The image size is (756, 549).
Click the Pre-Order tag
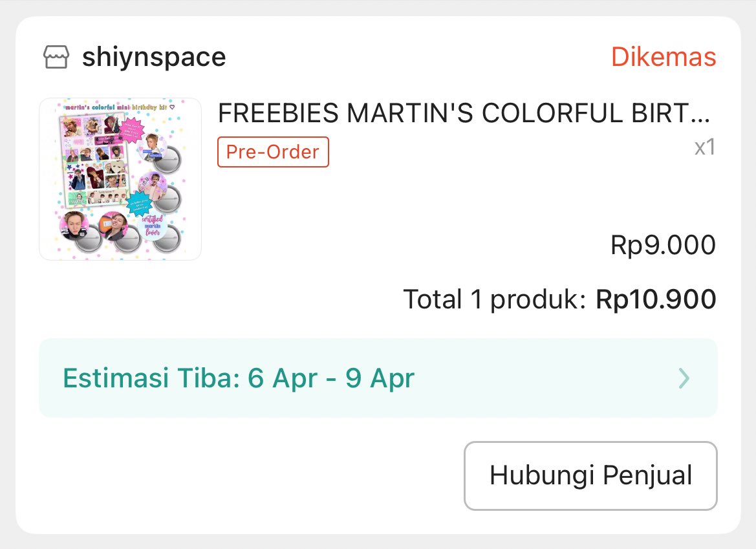pos(273,152)
